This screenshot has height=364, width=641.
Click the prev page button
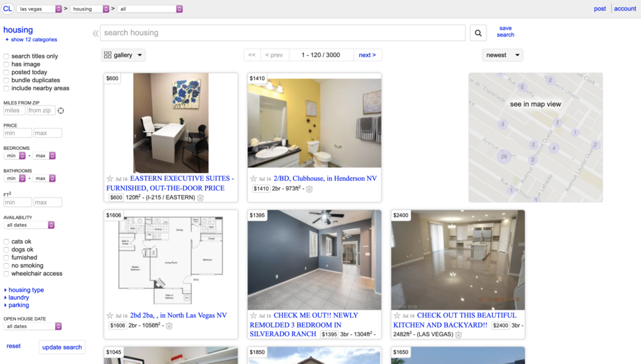pyautogui.click(x=274, y=55)
